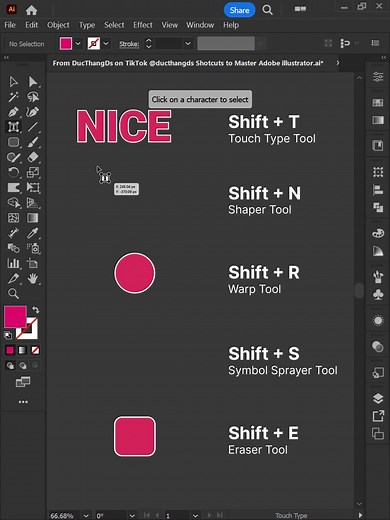Viewport: 390px width, 520px height.
Task: Activate the Touch Type tool in toolbar
Action: click(x=13, y=127)
